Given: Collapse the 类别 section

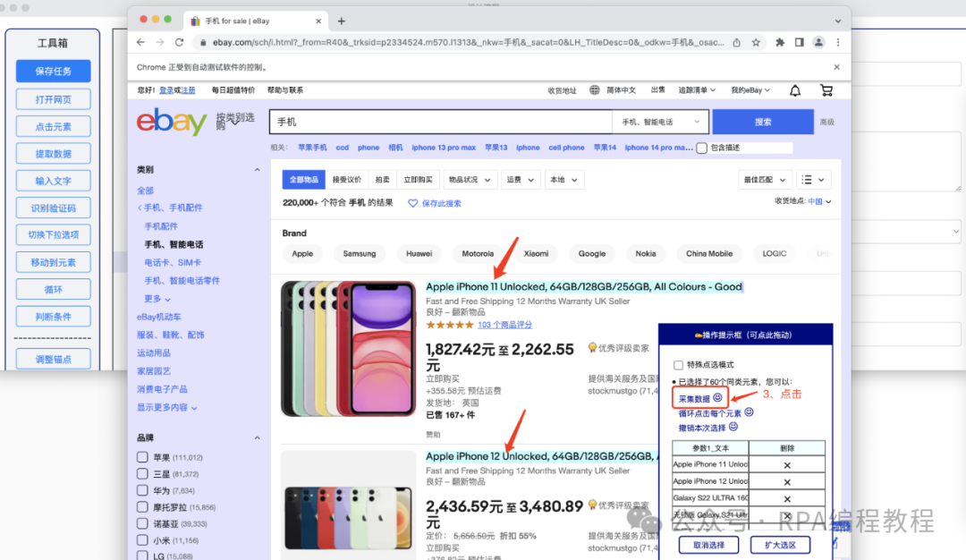Looking at the screenshot, I should point(257,170).
